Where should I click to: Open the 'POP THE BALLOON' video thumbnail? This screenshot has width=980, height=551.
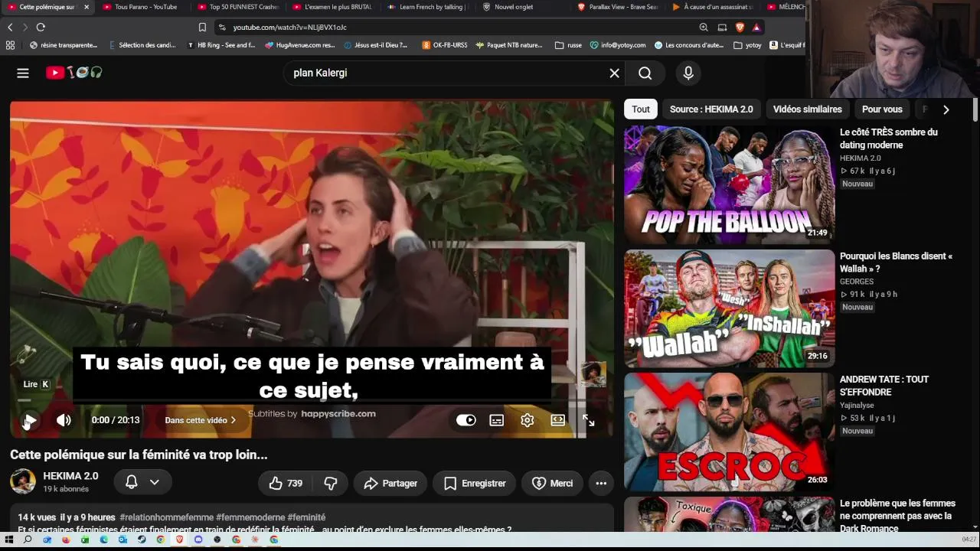pos(729,184)
